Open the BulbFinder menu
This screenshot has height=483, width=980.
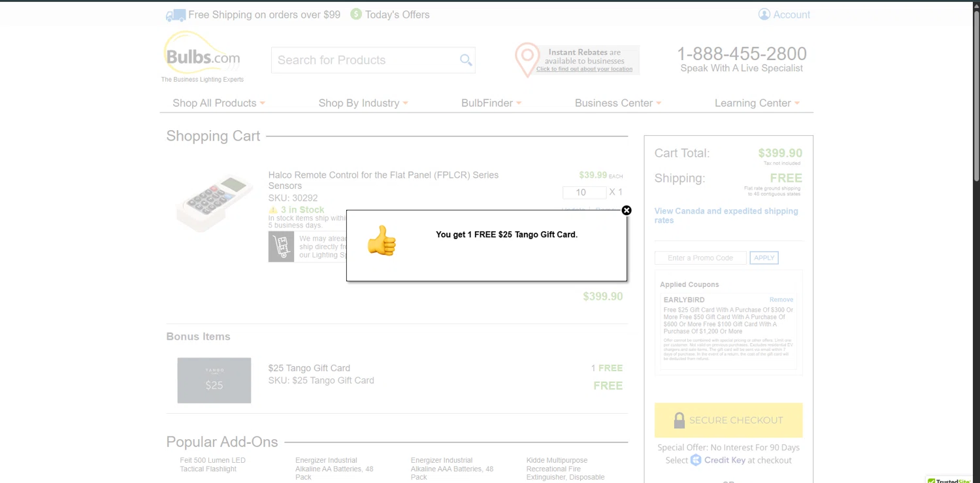(x=491, y=103)
